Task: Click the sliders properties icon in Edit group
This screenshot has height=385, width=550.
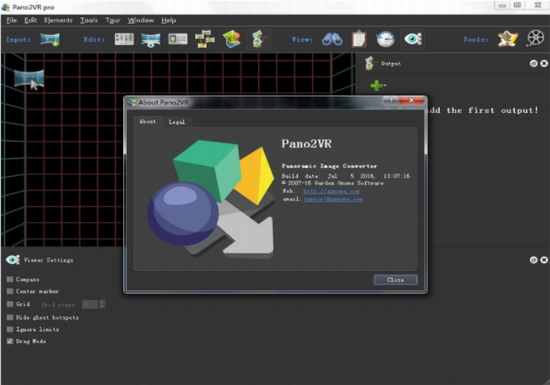Action: tap(124, 39)
